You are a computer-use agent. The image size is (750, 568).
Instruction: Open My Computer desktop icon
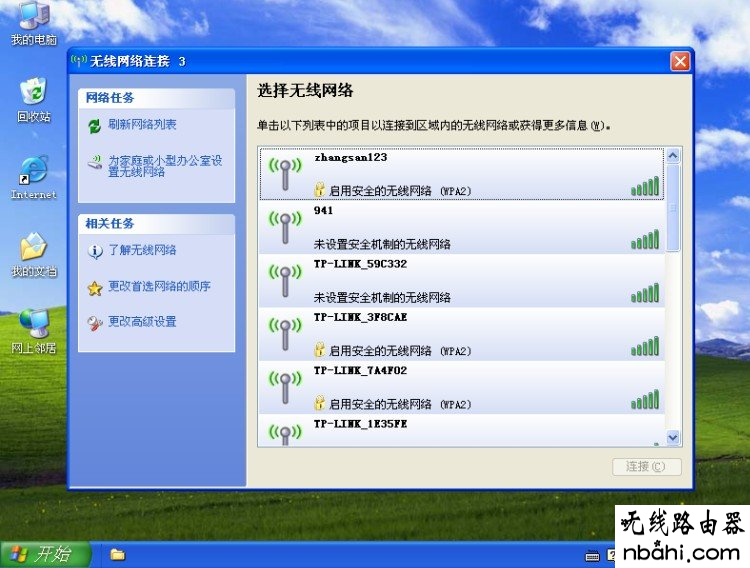[x=33, y=24]
